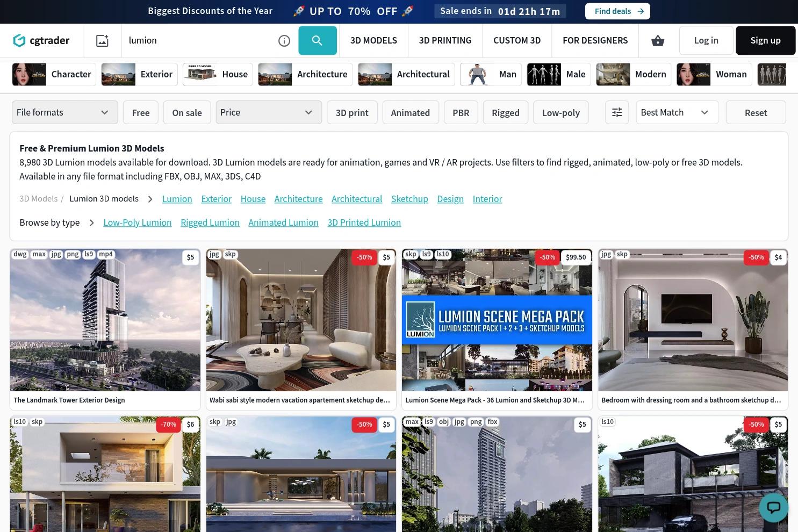Toggle the 3D print filter
This screenshot has height=532, width=798.
pyautogui.click(x=352, y=112)
